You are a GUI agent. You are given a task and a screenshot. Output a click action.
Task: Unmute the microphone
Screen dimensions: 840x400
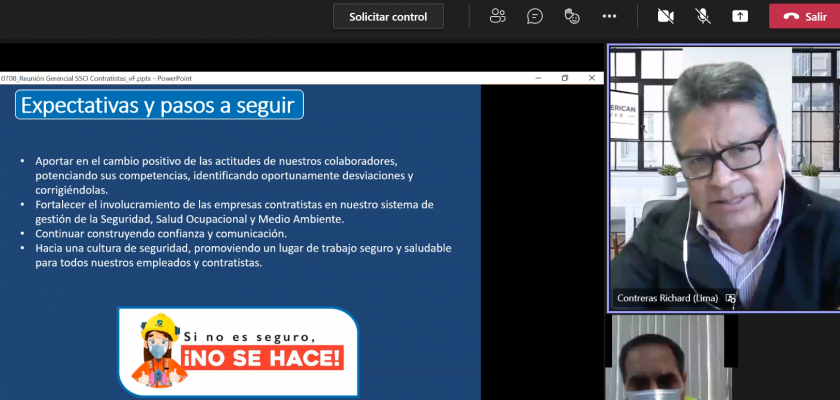click(x=703, y=16)
